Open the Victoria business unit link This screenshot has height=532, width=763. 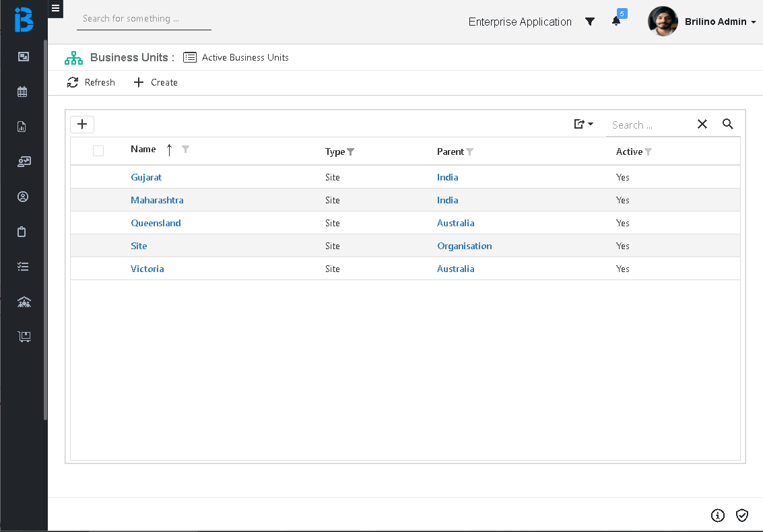(x=147, y=269)
